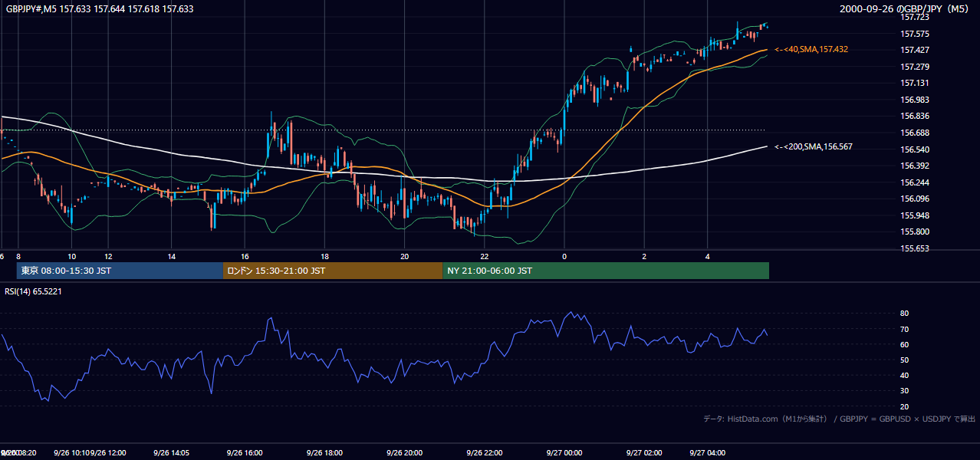This screenshot has width=980, height=460.
Task: Click hour label 20 under the price chart
Action: (x=405, y=256)
